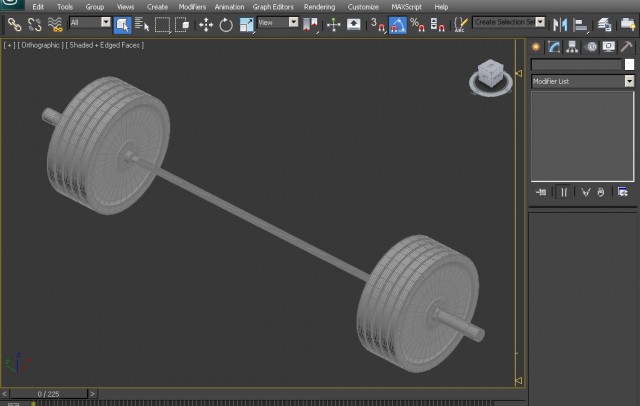Image resolution: width=640 pixels, height=406 pixels.
Task: Activate the Select and Link tool
Action: [x=14, y=24]
